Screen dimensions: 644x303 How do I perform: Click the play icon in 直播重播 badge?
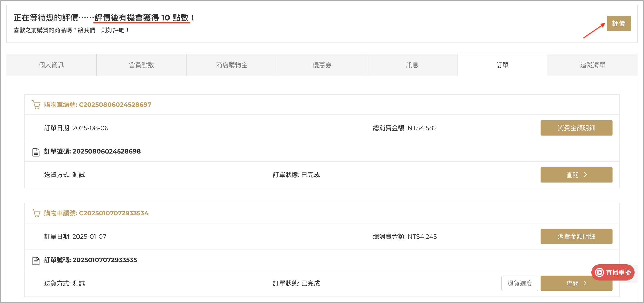599,272
